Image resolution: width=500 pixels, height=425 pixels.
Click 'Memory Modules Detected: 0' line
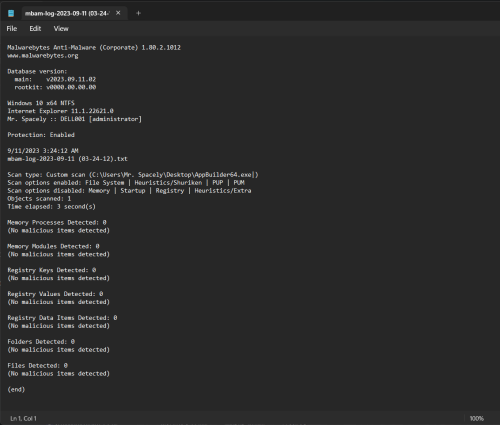click(x=53, y=246)
